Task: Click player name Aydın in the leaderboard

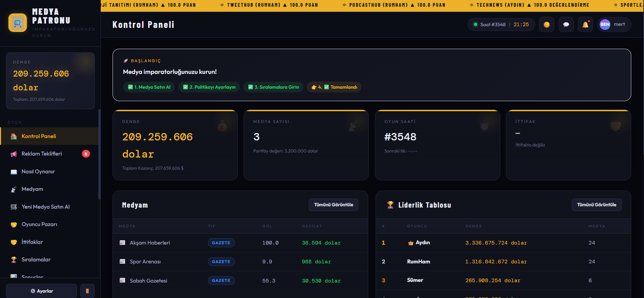Action: tap(423, 243)
